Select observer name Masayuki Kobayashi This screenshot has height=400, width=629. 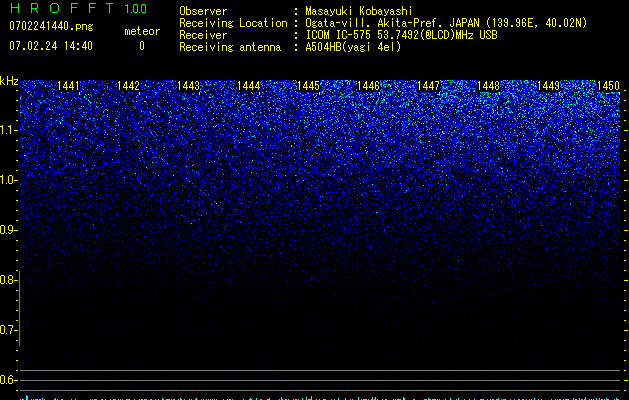click(359, 11)
